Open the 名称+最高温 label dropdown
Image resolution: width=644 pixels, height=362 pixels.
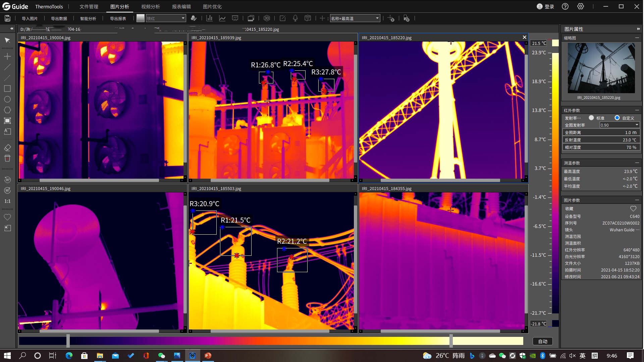point(355,18)
